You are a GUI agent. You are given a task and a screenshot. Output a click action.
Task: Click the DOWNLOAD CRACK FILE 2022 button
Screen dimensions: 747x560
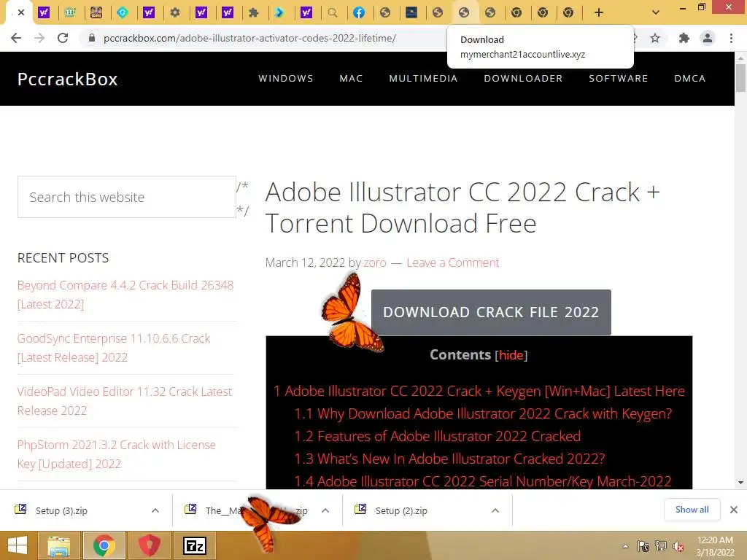pyautogui.click(x=491, y=312)
